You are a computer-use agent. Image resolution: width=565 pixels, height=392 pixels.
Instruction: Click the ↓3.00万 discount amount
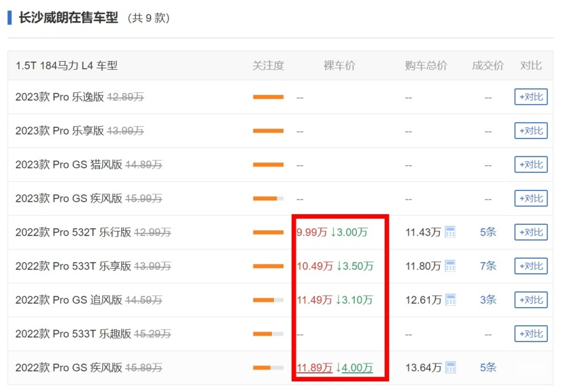click(x=349, y=232)
